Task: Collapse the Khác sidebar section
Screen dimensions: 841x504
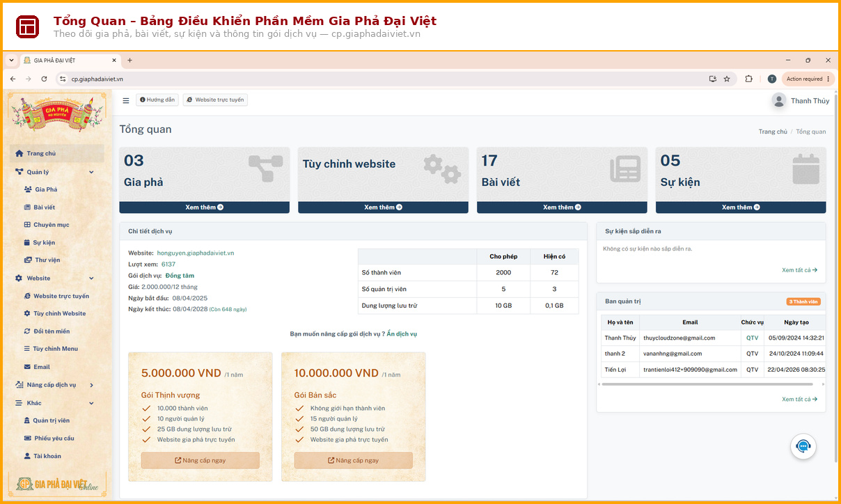Action: (57, 403)
